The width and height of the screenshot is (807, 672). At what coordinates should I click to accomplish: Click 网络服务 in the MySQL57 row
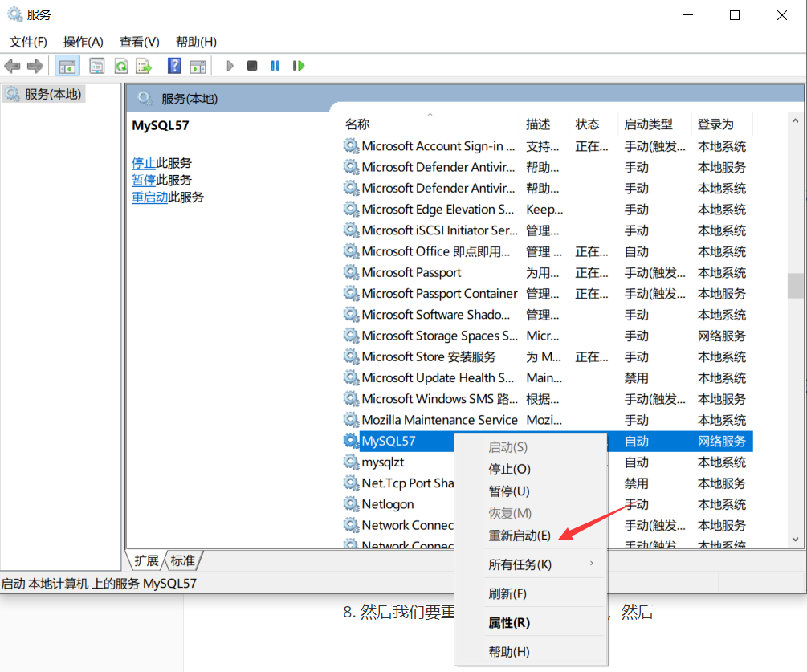(722, 441)
